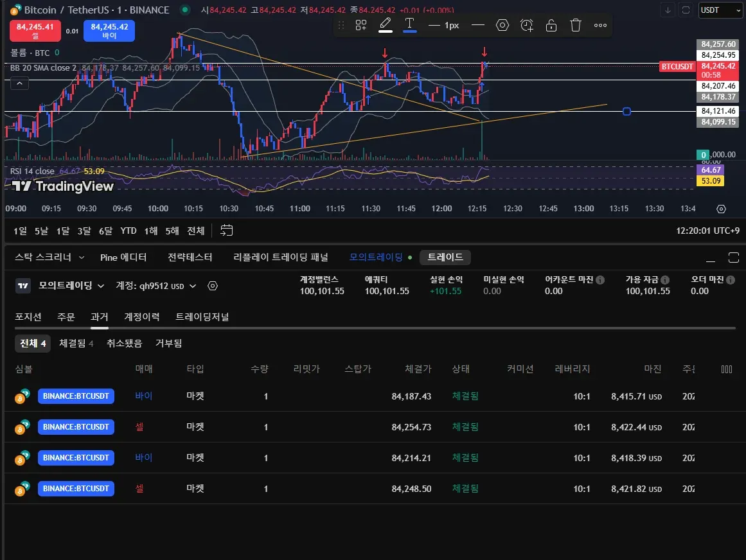Click the 트레이드 button
Image resolution: width=746 pixels, height=560 pixels.
pos(445,258)
